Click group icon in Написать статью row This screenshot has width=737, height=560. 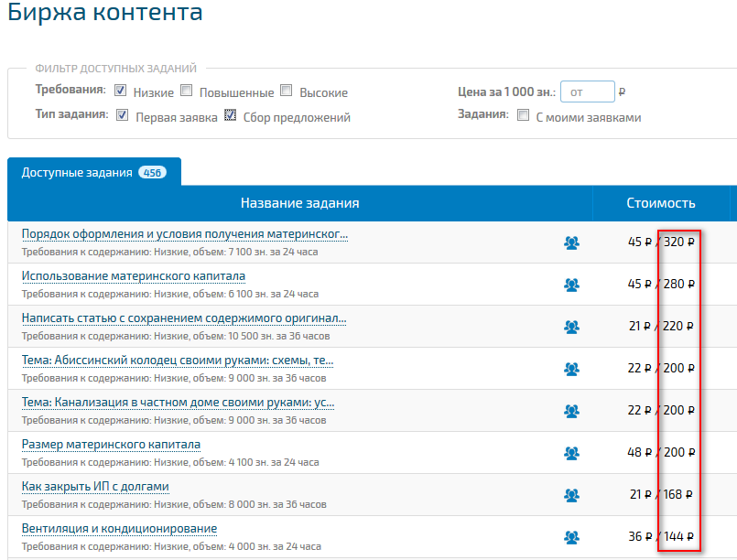[571, 327]
